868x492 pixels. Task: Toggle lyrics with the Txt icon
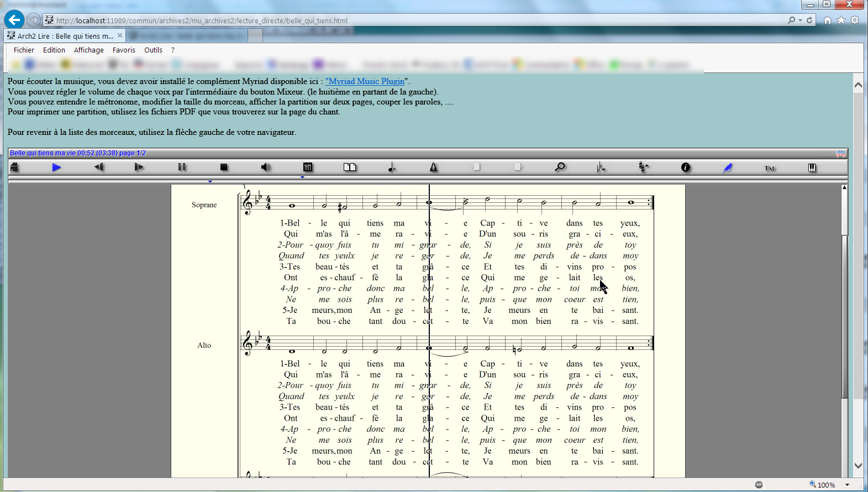coord(770,168)
